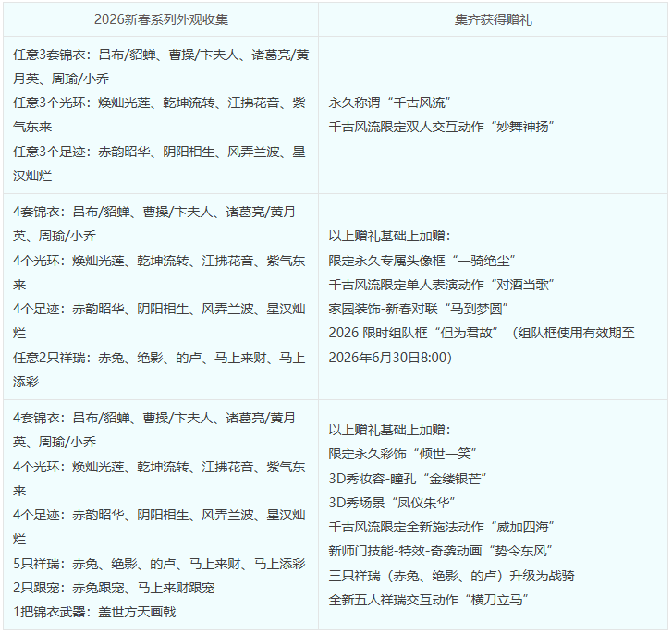
Task: Select the "倾世一笑" permanent decoration reward
Action: point(403,453)
